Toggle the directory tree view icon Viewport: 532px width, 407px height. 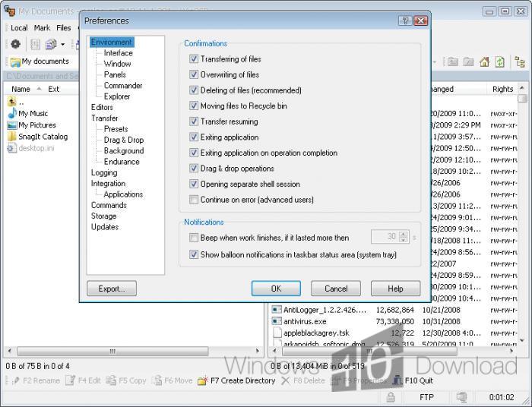point(519,62)
